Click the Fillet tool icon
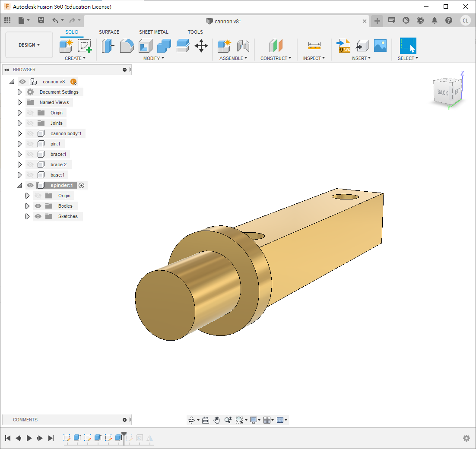 (127, 45)
